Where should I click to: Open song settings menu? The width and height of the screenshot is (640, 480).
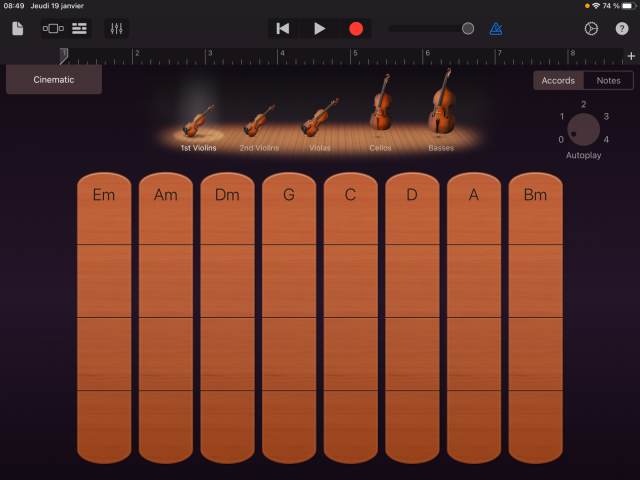click(x=590, y=28)
